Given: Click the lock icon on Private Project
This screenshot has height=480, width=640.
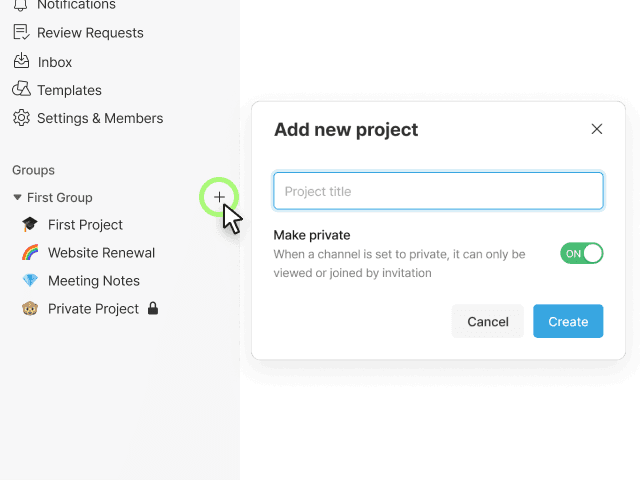Looking at the screenshot, I should [153, 309].
